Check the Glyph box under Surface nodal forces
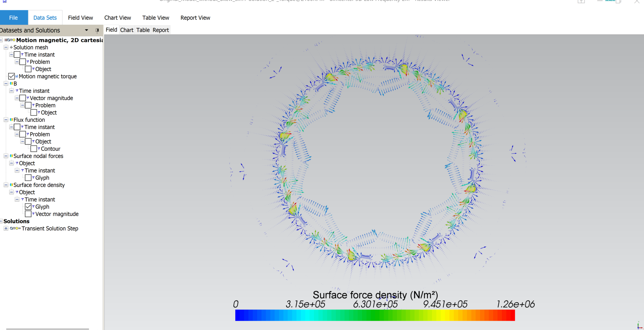Image resolution: width=644 pixels, height=330 pixels. click(x=29, y=178)
